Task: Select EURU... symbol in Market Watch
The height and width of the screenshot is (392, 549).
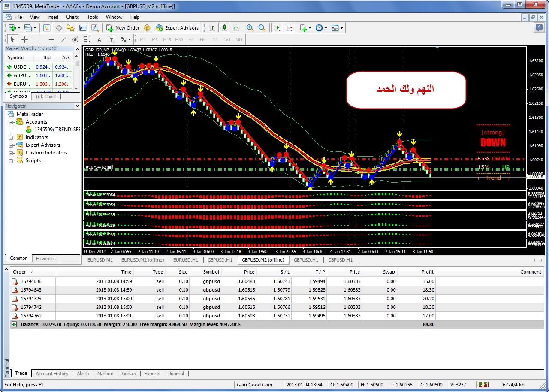Action: 38,84
